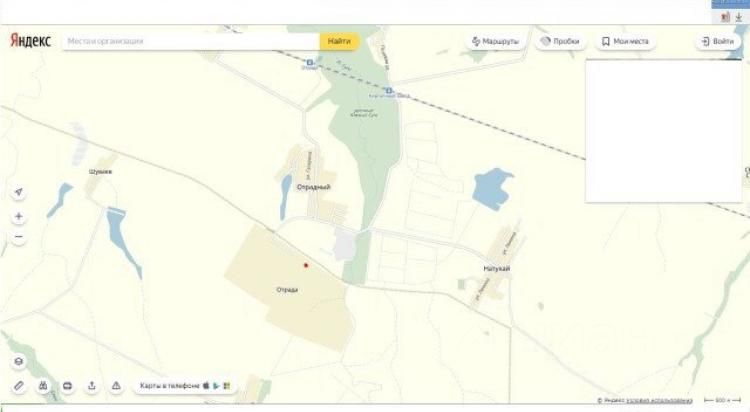
Task: Click the railway station icon near Отрадный road
Action: coord(309,62)
